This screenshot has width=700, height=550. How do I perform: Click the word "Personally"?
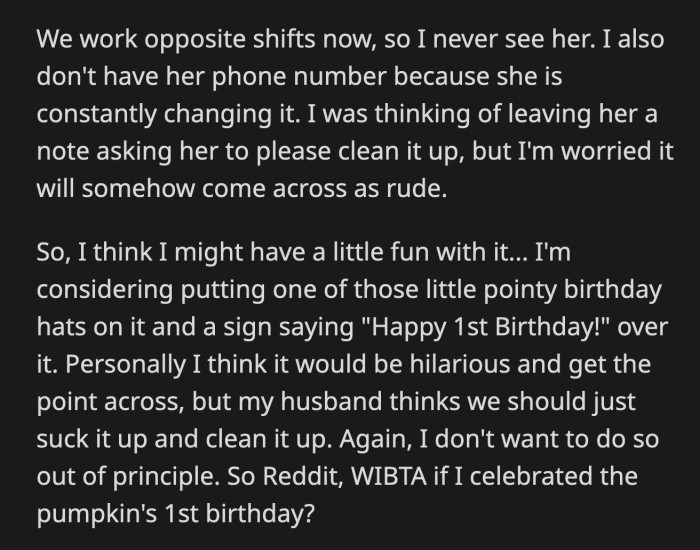point(125,365)
